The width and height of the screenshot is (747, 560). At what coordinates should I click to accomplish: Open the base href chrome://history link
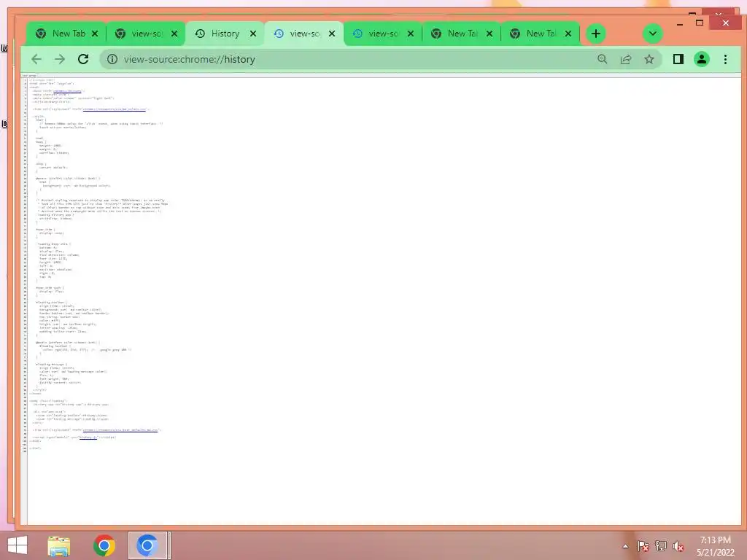[67, 90]
